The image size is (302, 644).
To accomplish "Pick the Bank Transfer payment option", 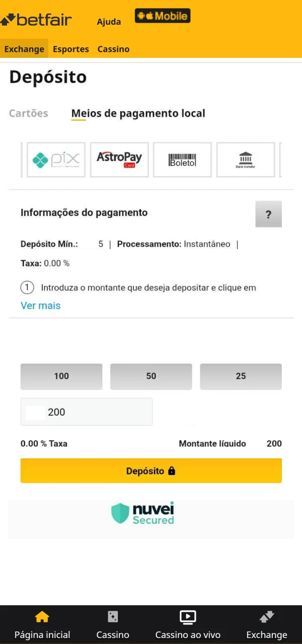I will pyautogui.click(x=246, y=159).
